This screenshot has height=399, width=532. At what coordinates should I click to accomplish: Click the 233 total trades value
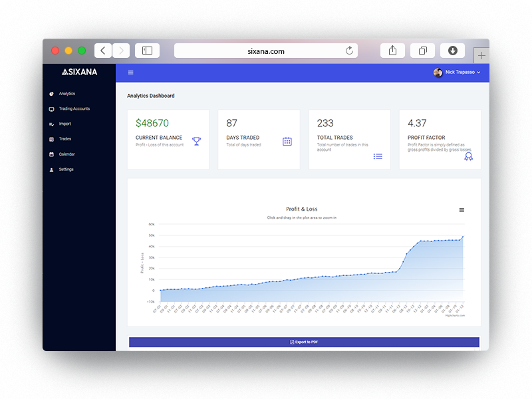[x=325, y=123]
